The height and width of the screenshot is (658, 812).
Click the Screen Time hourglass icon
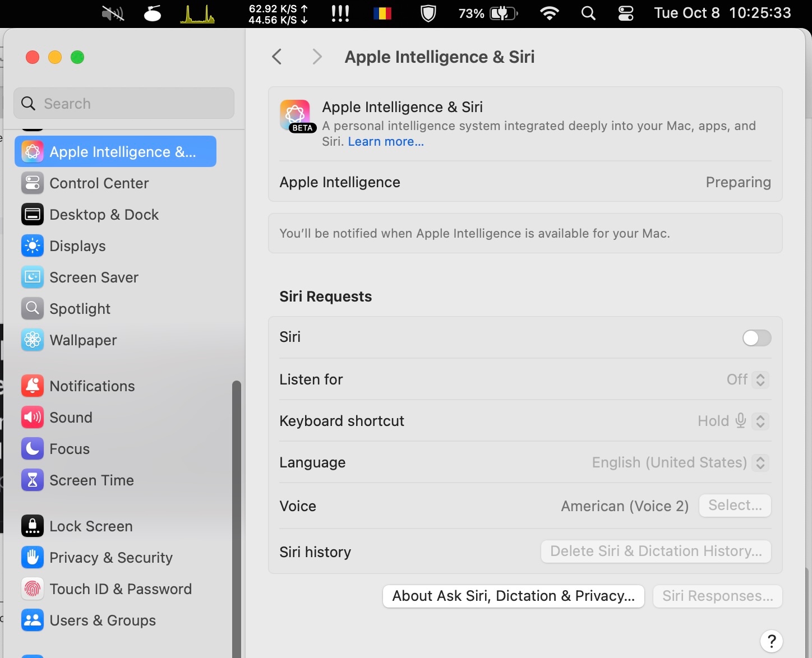(33, 480)
